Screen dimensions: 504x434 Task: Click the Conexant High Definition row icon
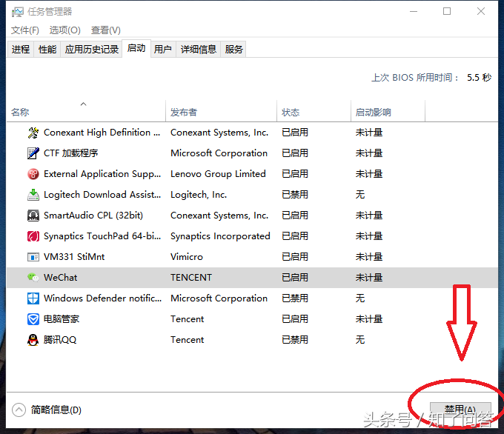(x=33, y=133)
